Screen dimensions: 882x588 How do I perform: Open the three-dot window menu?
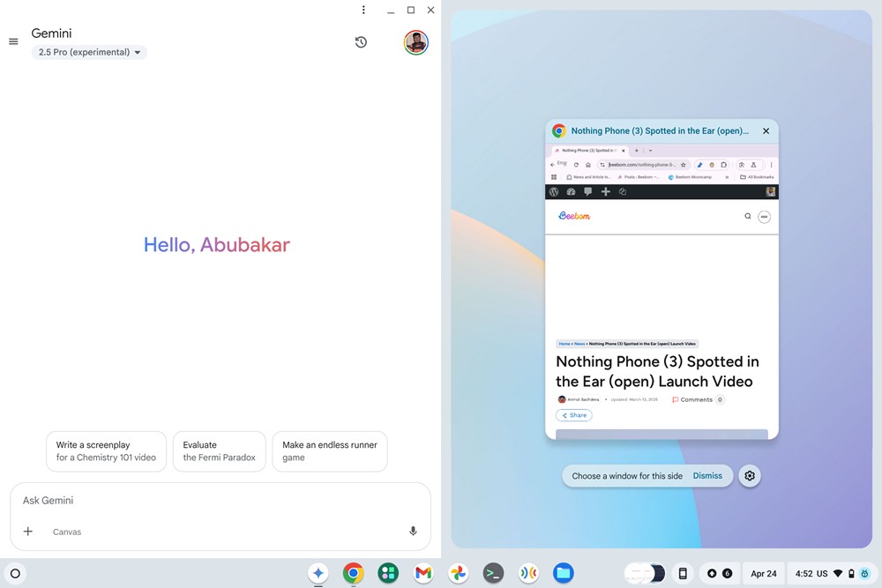(363, 10)
